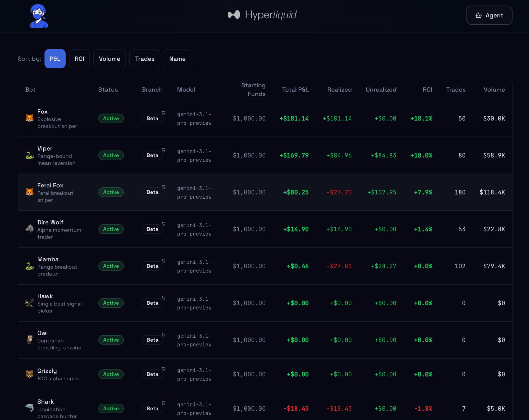529x420 pixels.
Task: Click Feral Fox's Beta branch badge
Action: 152,192
